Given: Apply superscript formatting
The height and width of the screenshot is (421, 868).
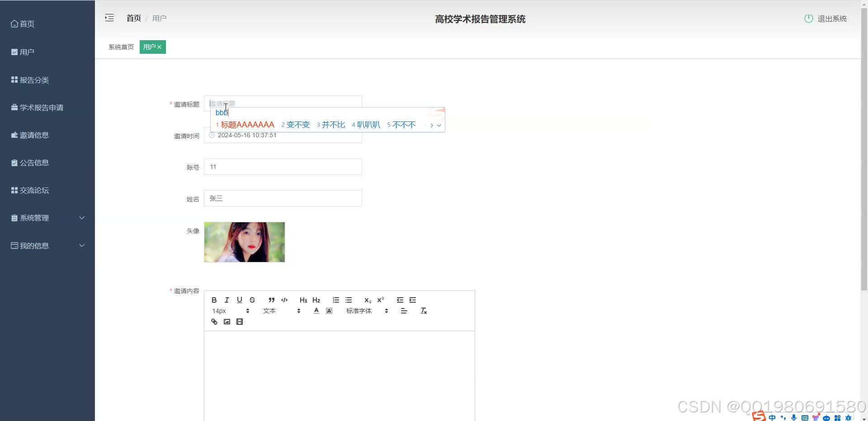Looking at the screenshot, I should pos(380,299).
